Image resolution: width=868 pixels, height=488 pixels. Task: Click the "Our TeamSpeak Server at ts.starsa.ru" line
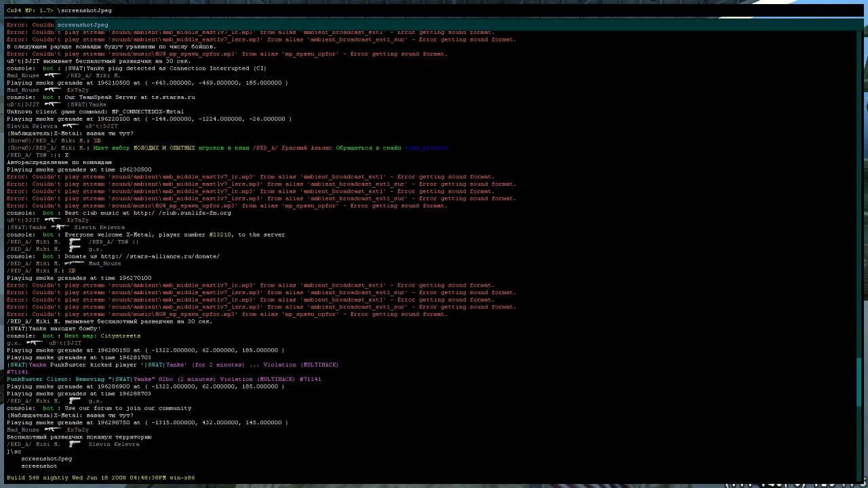pos(101,97)
